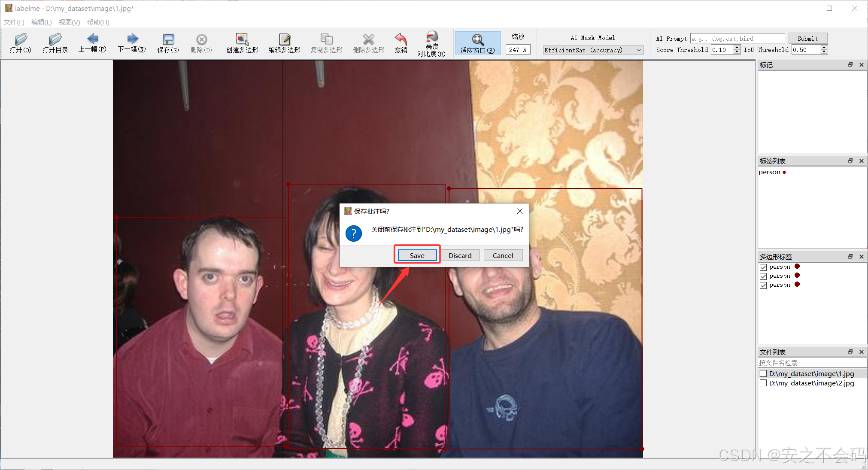Image resolution: width=868 pixels, height=470 pixels.
Task: Open the 视图(V) menu
Action: pos(69,22)
